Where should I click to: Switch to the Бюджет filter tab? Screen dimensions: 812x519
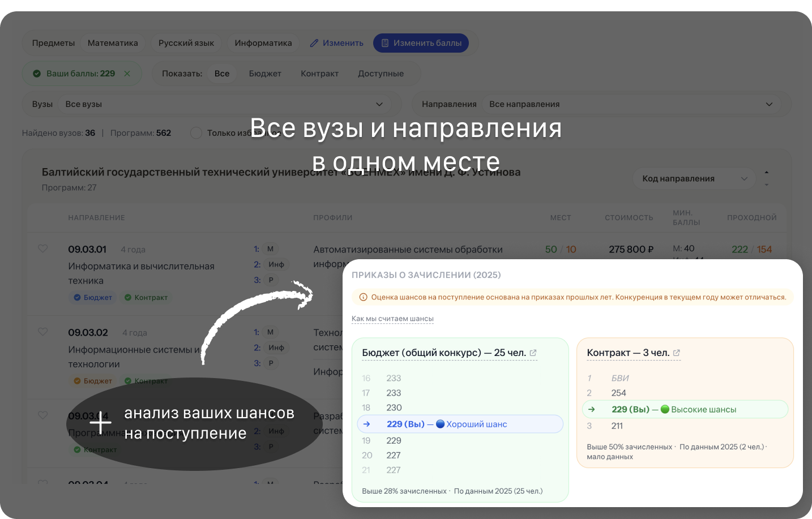pyautogui.click(x=264, y=73)
